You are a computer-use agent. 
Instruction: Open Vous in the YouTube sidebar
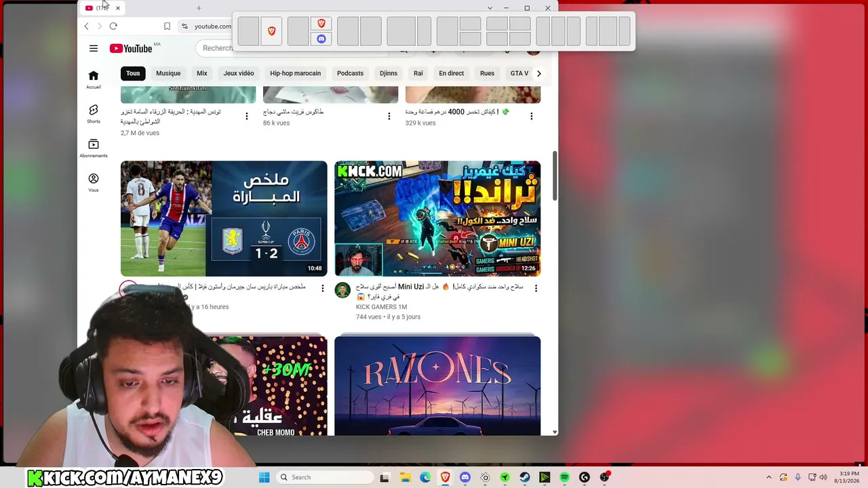pyautogui.click(x=94, y=183)
